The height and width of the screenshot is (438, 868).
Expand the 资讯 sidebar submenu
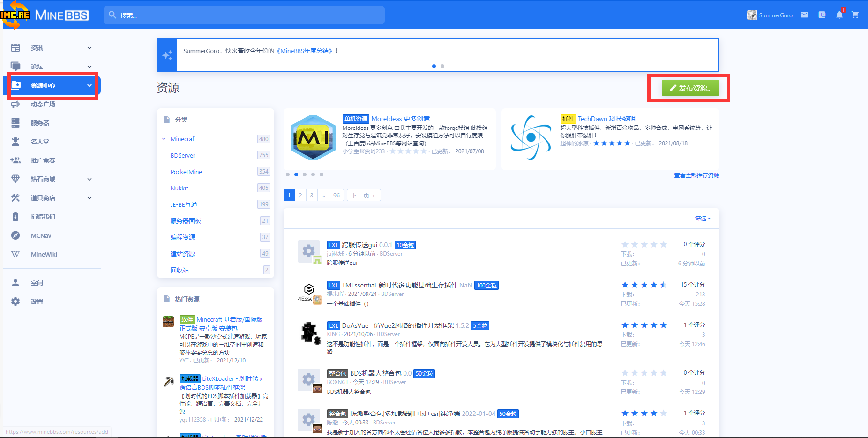pyautogui.click(x=90, y=48)
